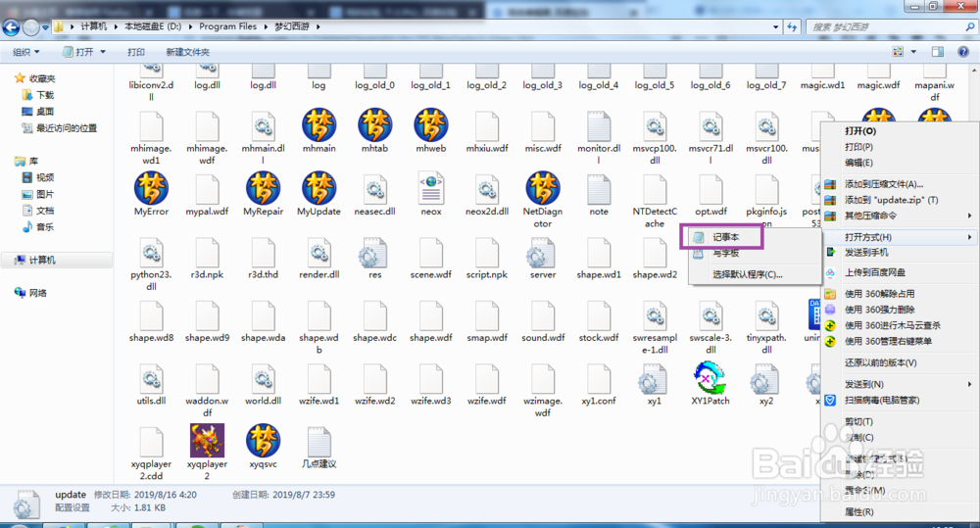Open the change view dropdown arrow
This screenshot has width=980, height=528.
(913, 52)
